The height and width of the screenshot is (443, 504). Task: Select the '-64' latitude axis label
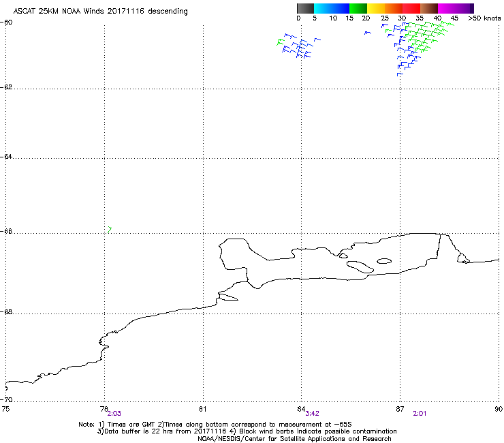(x=6, y=157)
